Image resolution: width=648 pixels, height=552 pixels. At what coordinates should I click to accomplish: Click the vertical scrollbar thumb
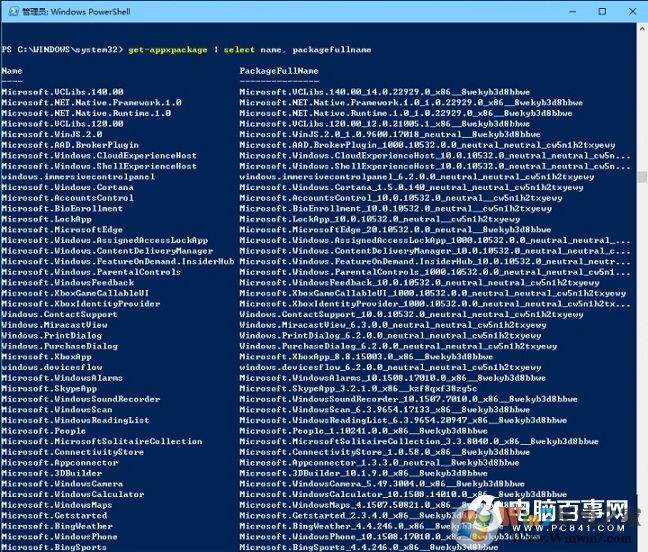(x=642, y=177)
